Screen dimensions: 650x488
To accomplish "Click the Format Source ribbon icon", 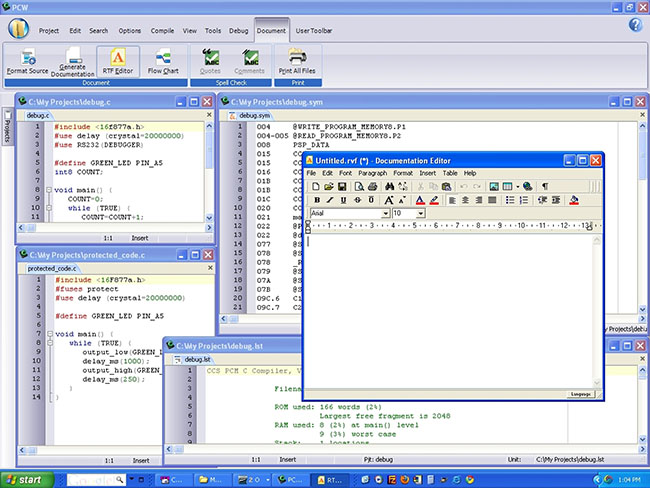I will tap(27, 61).
